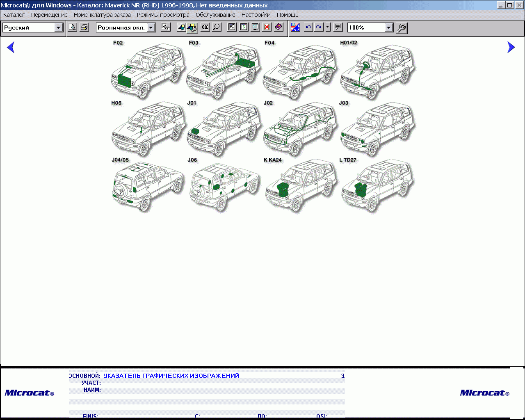Viewport: 525px width, 420px height.
Task: Go to previous page with left arrow
Action: 11,47
